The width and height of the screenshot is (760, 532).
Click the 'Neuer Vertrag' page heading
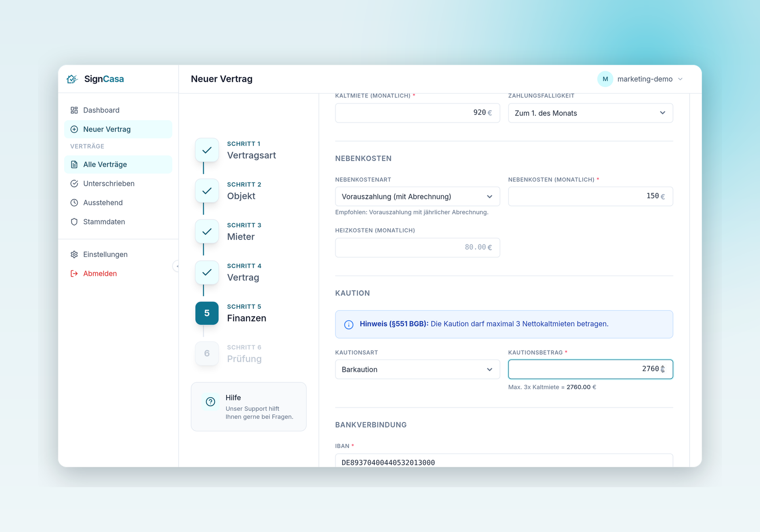click(222, 79)
